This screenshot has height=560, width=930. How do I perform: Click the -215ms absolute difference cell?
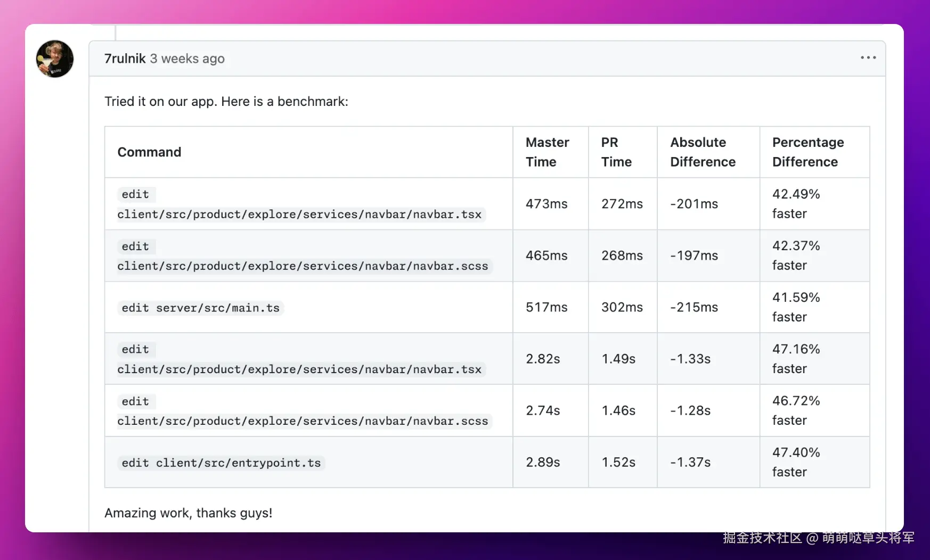694,307
